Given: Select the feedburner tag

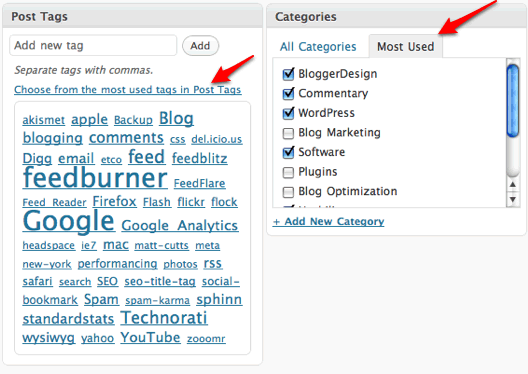Looking at the screenshot, I should point(95,177).
